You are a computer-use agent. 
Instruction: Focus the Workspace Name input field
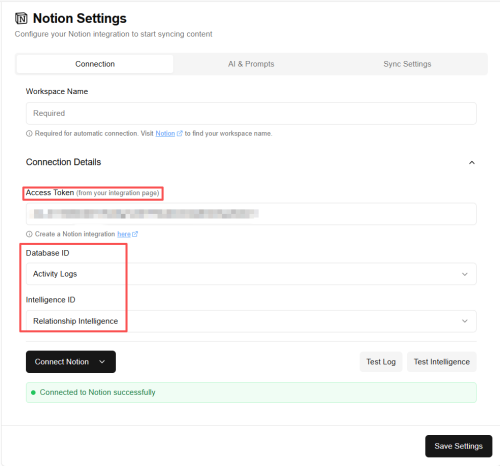coord(251,113)
